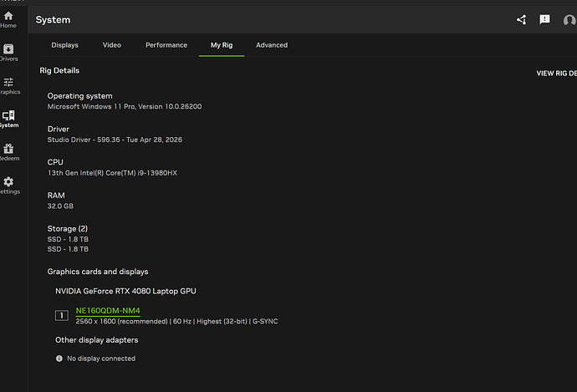The image size is (577, 392).
Task: Switch to the Video tab
Action: point(112,45)
